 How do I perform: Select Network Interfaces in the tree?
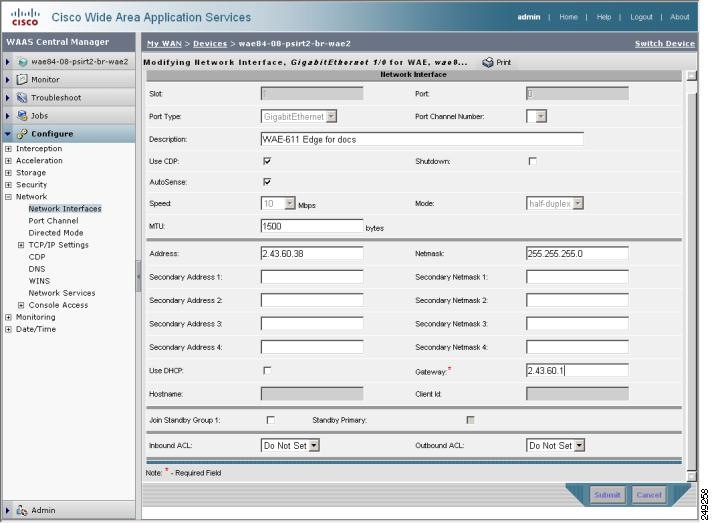(65, 208)
